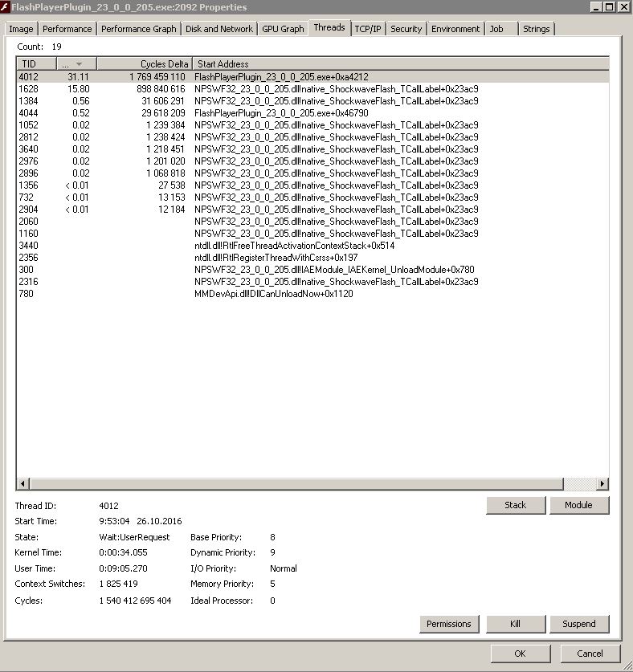Select thread row with TID 4044
The image size is (633, 672).
tap(312, 112)
